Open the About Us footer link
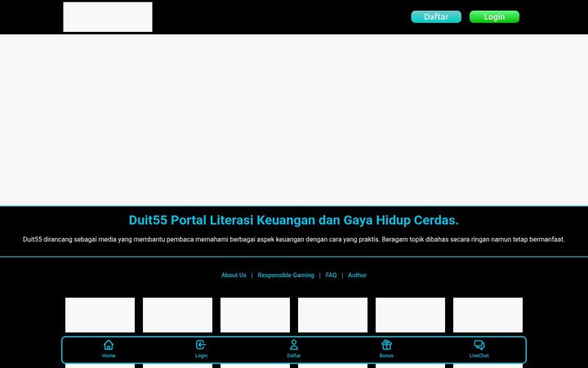This screenshot has height=368, width=588. (x=234, y=276)
